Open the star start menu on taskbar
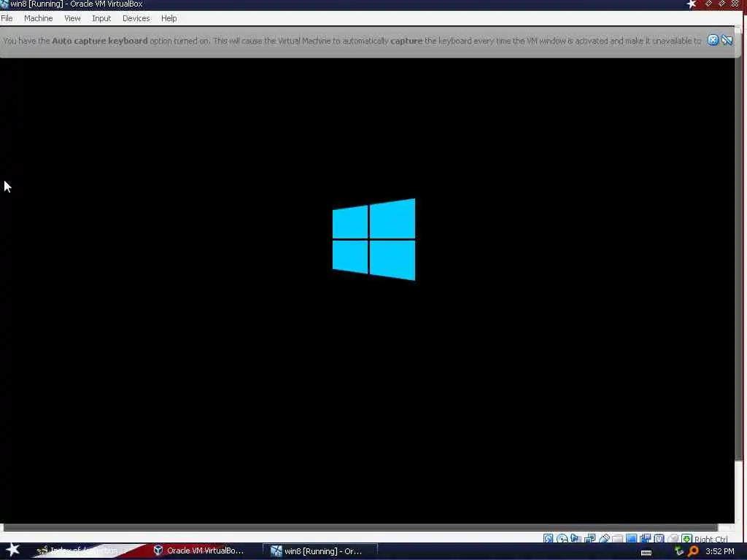The width and height of the screenshot is (747, 560). click(x=13, y=550)
